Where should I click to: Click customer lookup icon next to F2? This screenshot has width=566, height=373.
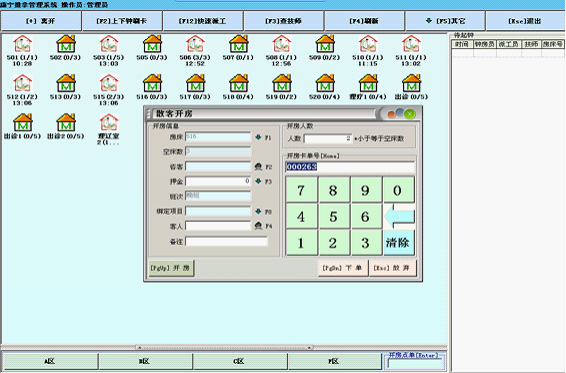click(258, 166)
